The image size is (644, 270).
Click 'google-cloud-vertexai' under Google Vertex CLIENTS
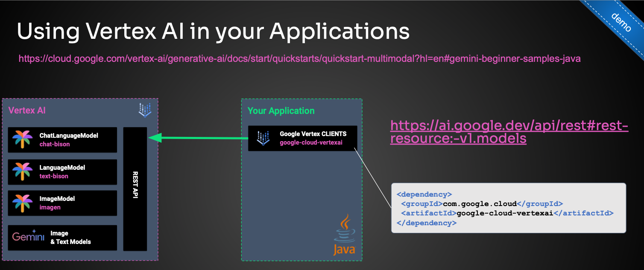(311, 142)
